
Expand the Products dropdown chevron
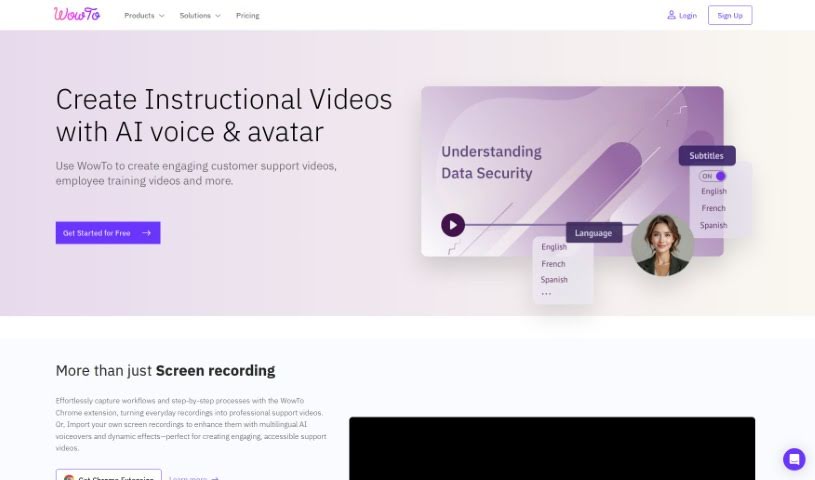coord(162,16)
